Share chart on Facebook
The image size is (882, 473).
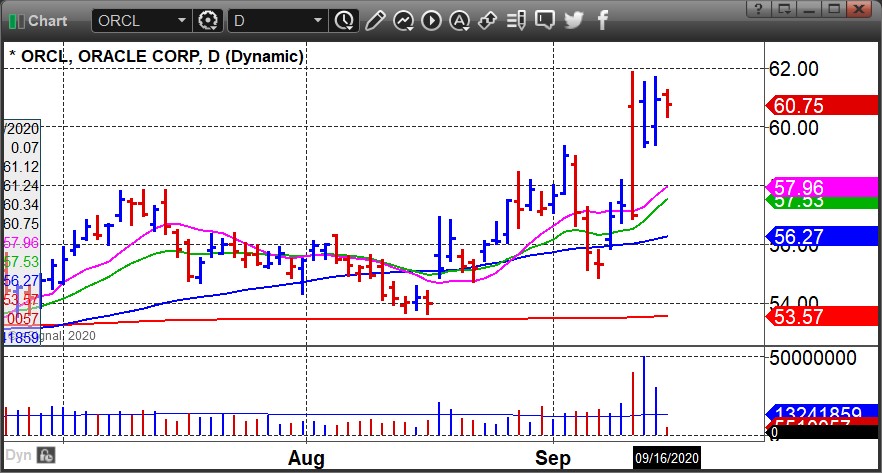(602, 21)
